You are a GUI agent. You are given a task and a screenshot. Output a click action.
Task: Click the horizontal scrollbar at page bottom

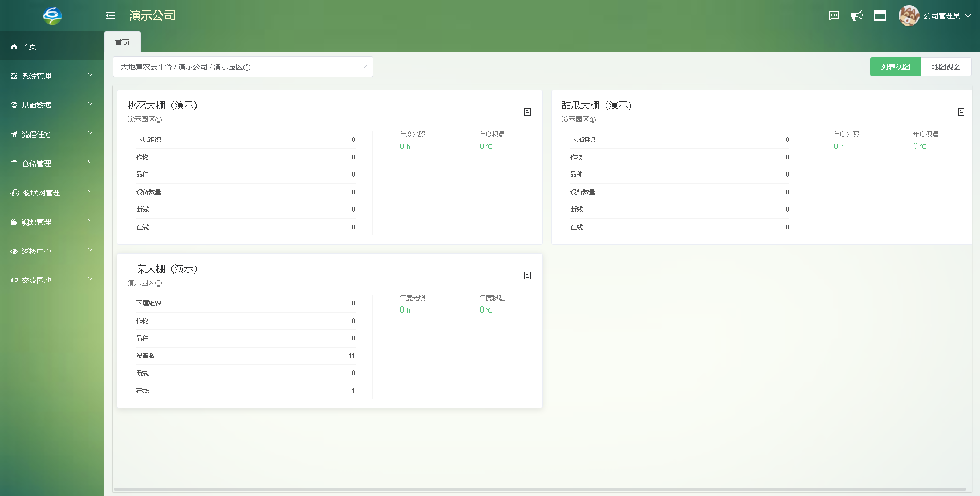(x=540, y=489)
